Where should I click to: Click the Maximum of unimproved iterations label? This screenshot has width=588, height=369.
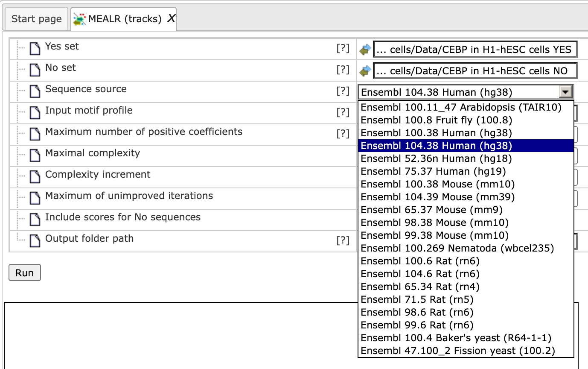click(x=129, y=196)
